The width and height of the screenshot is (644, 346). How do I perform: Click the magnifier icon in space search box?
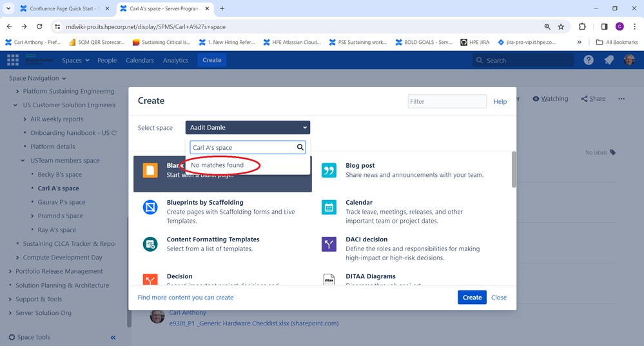pyautogui.click(x=300, y=147)
